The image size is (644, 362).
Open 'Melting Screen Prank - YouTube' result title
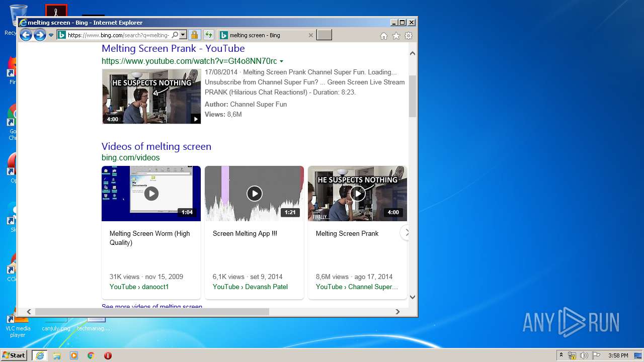pos(173,49)
